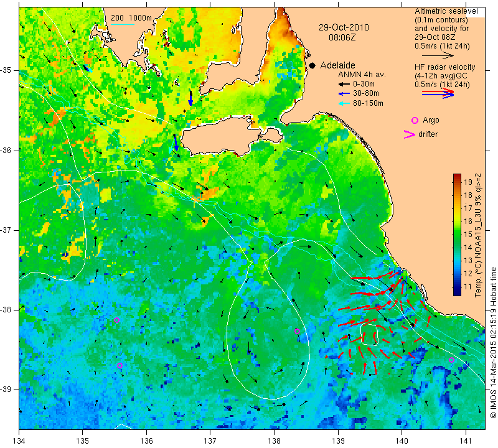498x448 pixels.
Task: Click the 'Temp. (°C) NOAA15_L3U' scale caption
Action: click(x=478, y=235)
